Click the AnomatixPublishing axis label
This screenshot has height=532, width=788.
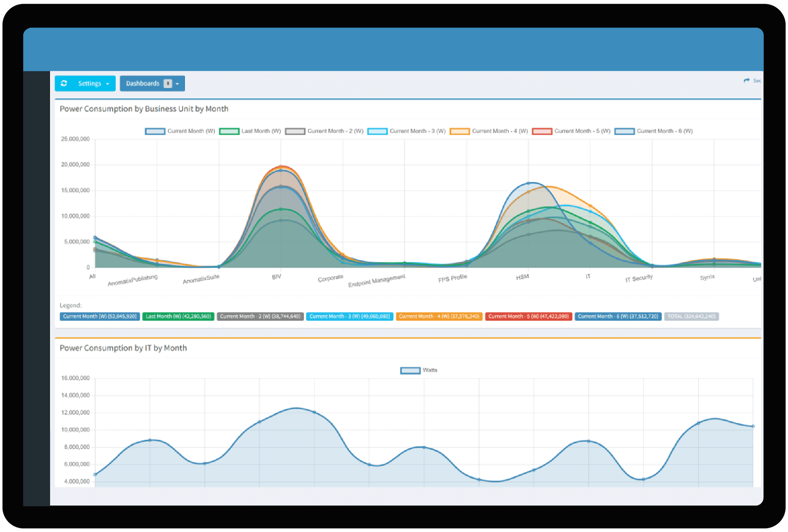point(133,280)
